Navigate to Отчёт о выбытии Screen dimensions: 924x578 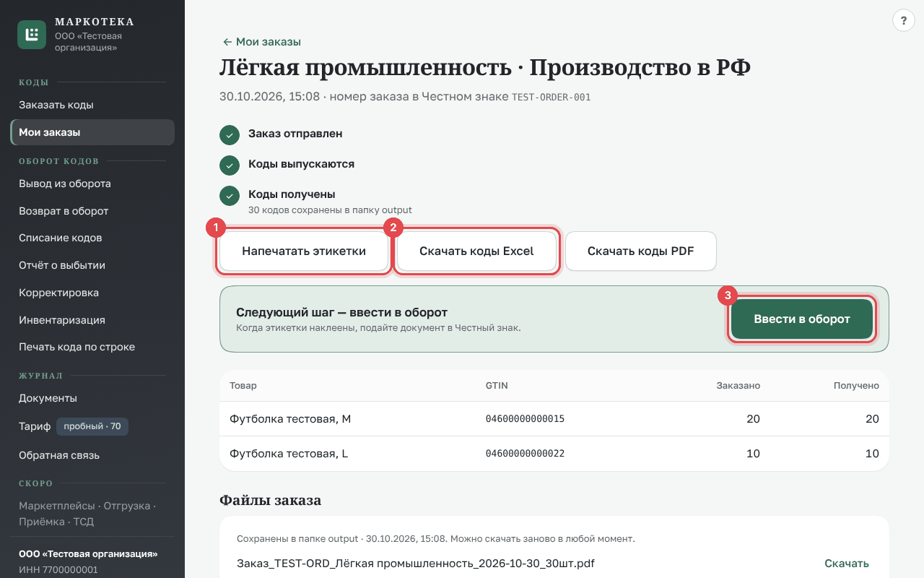[x=92, y=265]
